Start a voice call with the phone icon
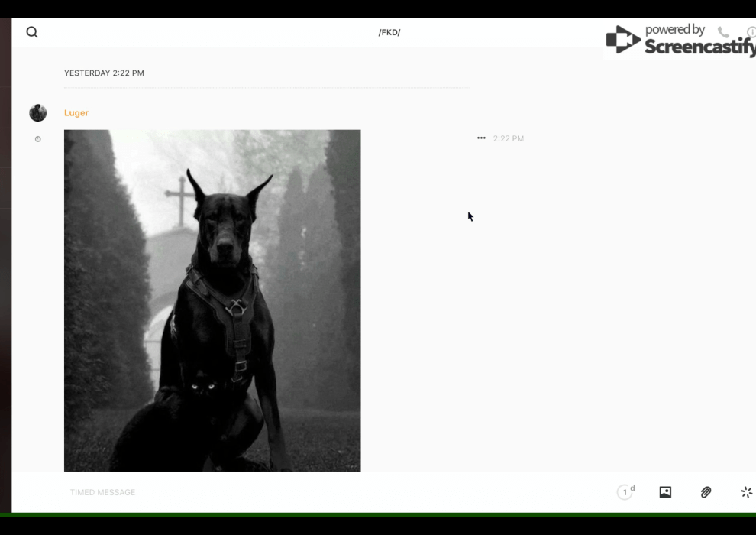Viewport: 756px width, 535px height. (722, 32)
